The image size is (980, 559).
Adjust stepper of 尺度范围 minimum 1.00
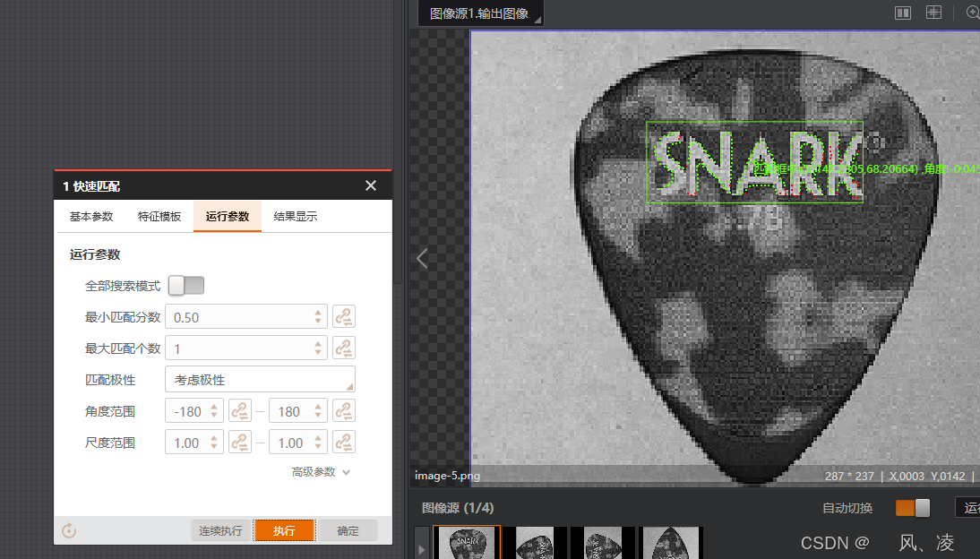click(214, 443)
